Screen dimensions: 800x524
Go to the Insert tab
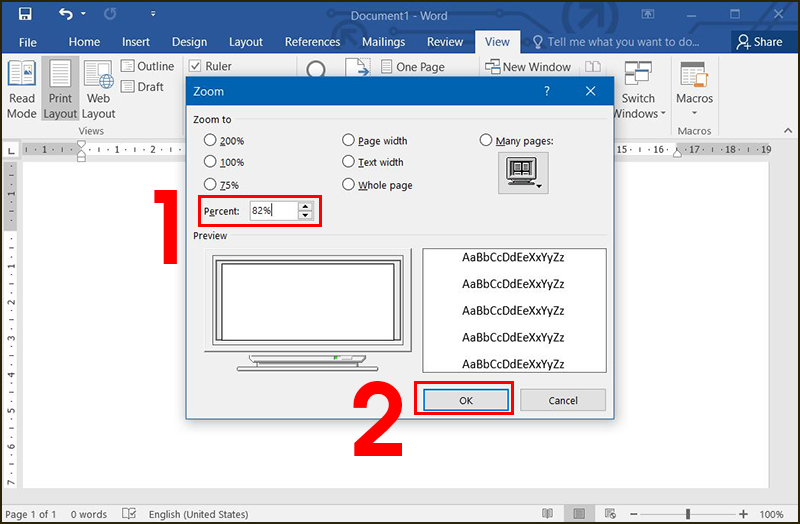pos(136,42)
